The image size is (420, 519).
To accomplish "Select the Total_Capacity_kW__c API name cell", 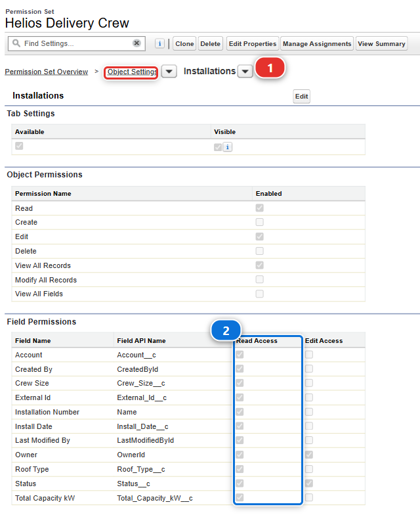I will click(155, 498).
